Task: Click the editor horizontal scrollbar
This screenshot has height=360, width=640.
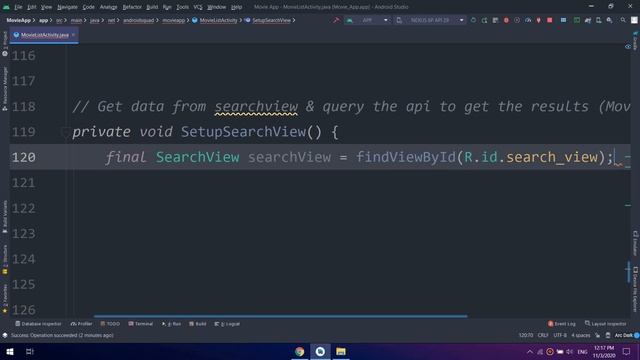Action: [280, 316]
